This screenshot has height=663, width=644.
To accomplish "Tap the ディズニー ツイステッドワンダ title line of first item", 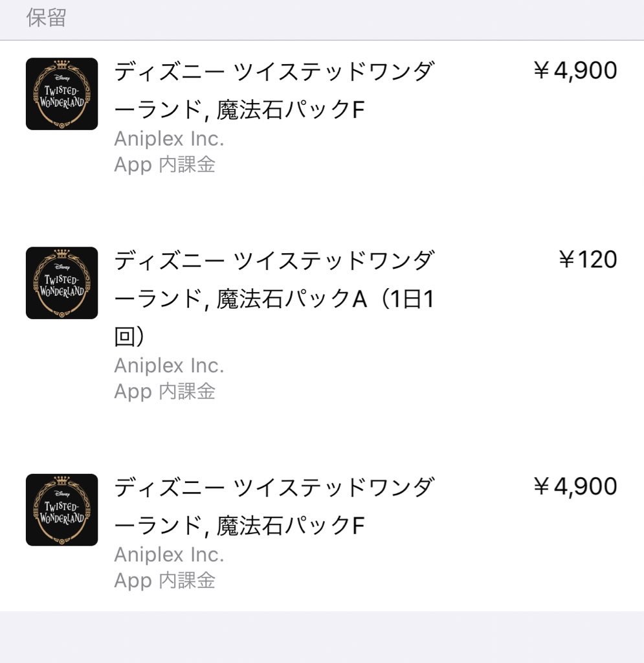I will (273, 72).
